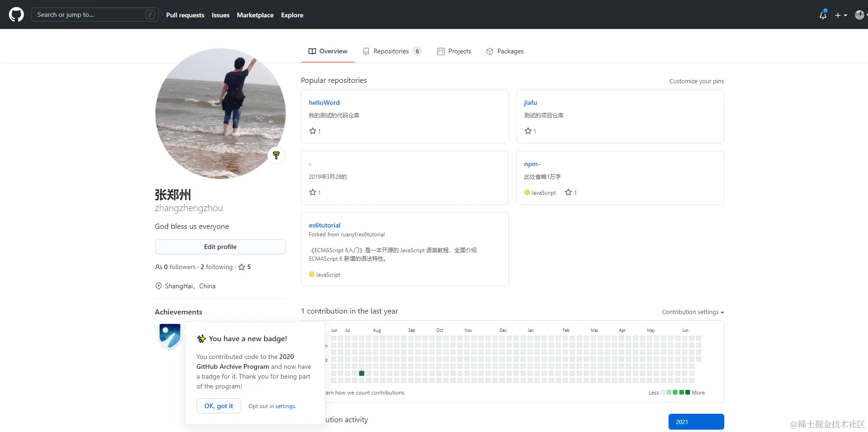Click the lightest green legend swatch
This screenshot has width=868, height=432.
tap(669, 392)
